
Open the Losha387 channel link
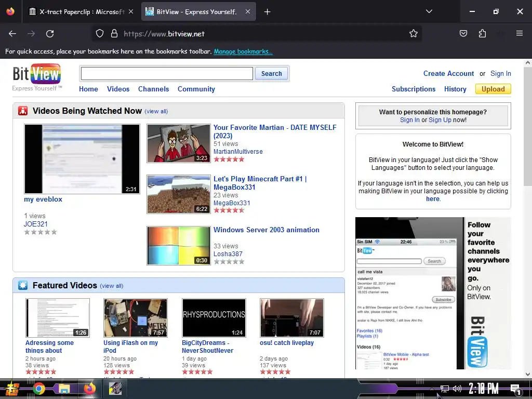click(228, 254)
